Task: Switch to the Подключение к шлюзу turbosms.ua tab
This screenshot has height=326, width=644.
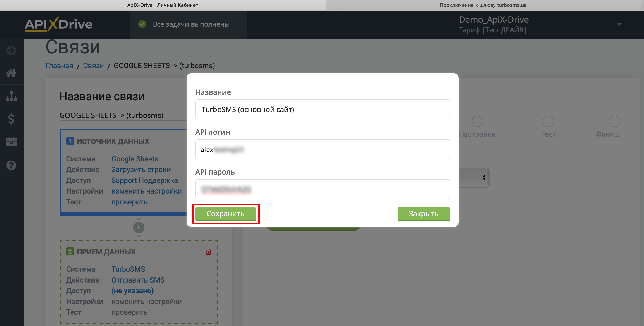Action: tap(483, 5)
